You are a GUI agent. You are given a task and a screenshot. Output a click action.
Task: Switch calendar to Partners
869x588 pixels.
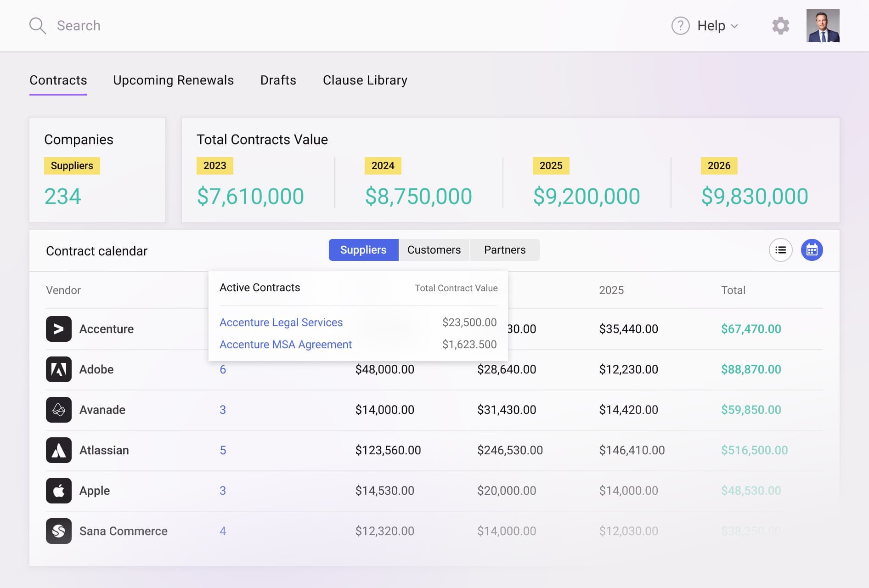click(505, 250)
